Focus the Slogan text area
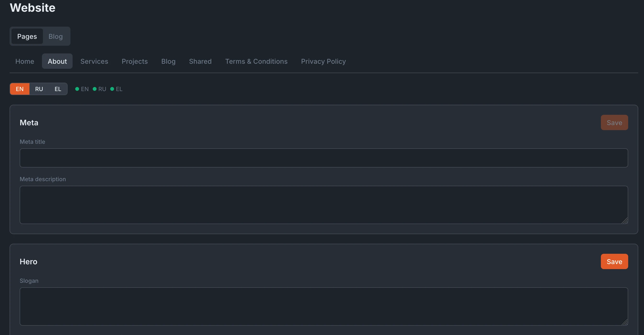 point(324,306)
